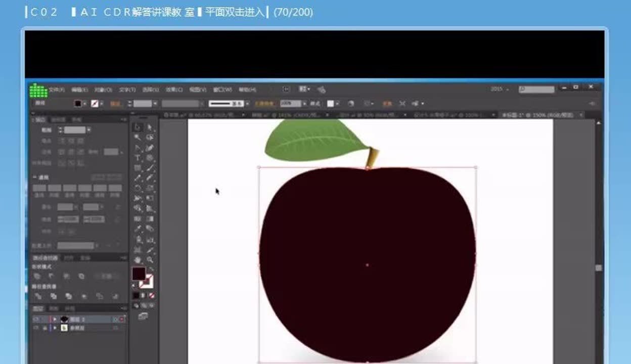This screenshot has width=631, height=364.
Task: Click the Expand button in the Pathfinder panel
Action: tap(106, 277)
